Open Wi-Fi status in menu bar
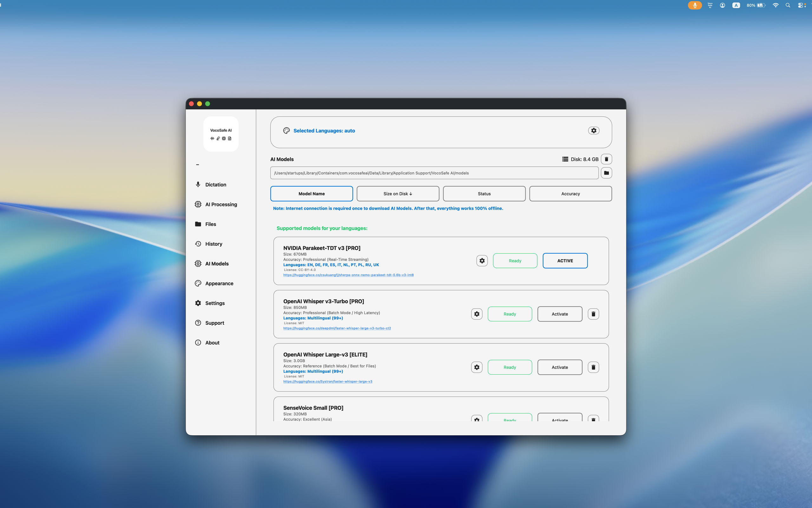 point(776,5)
